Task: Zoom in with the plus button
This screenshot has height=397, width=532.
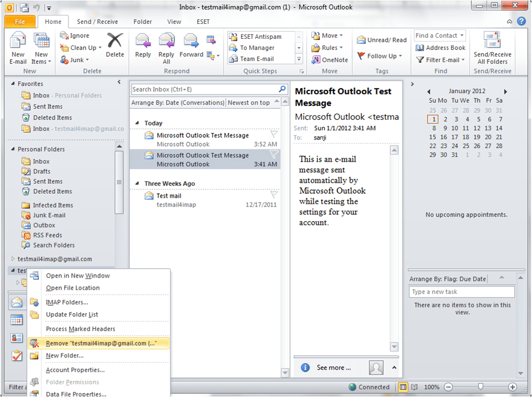Action: tap(513, 387)
